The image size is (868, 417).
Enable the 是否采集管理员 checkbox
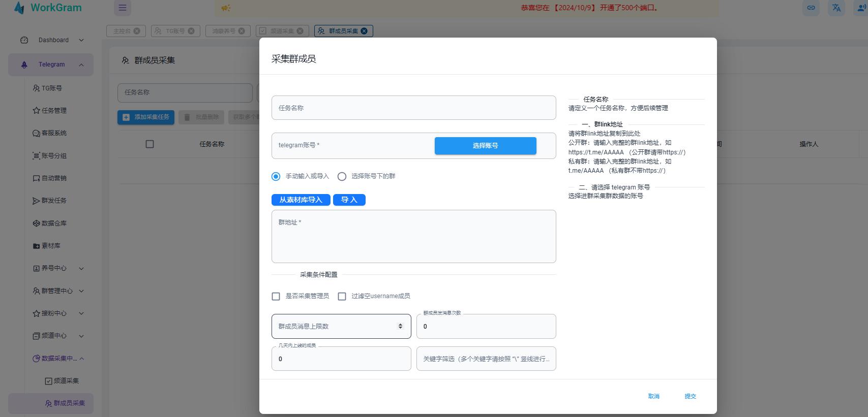pos(276,296)
